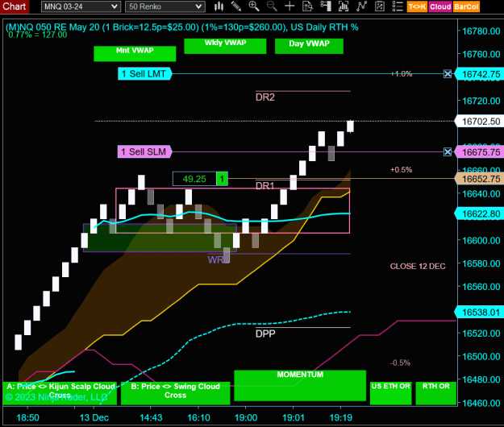
Task: Click the CLOSE 12 DEC label
Action: [x=418, y=266]
